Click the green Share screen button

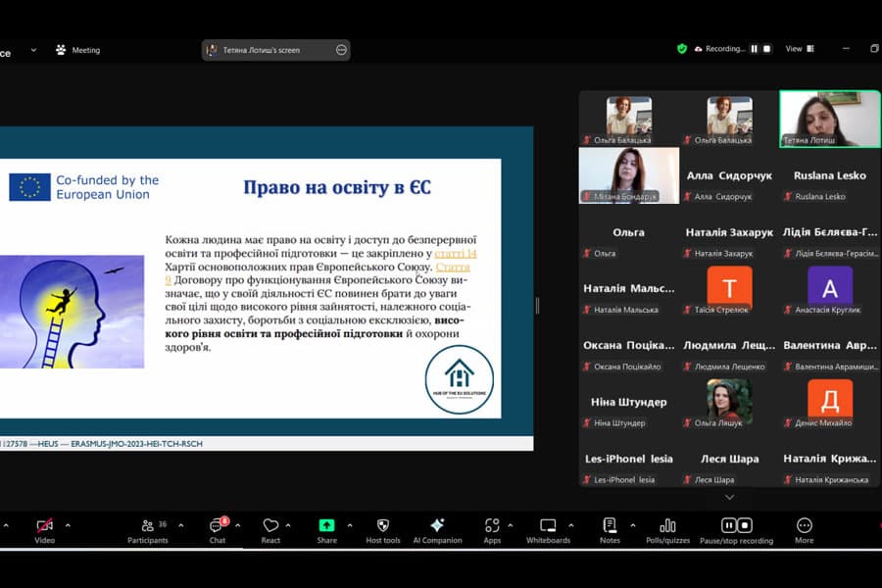click(326, 527)
